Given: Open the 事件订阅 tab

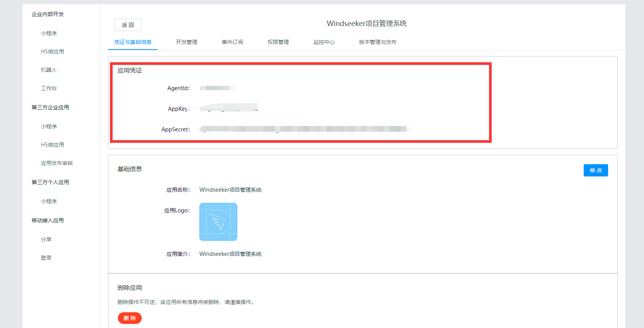Looking at the screenshot, I should pyautogui.click(x=232, y=42).
